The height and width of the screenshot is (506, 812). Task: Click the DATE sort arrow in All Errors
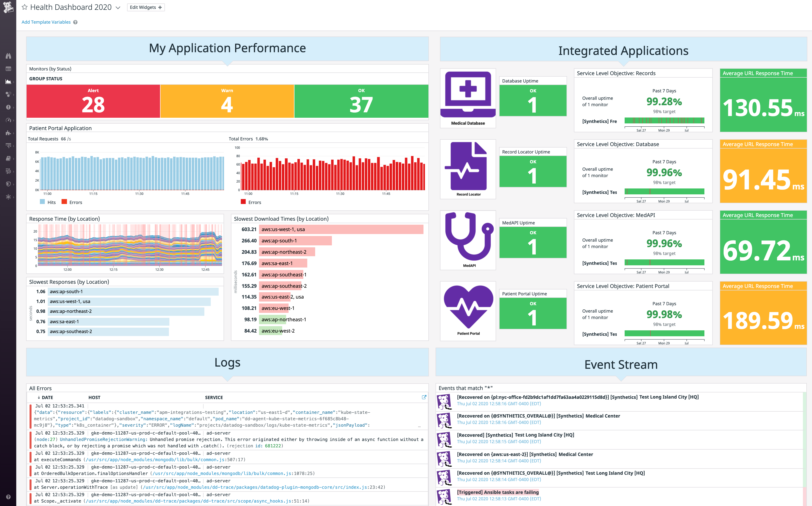point(39,397)
